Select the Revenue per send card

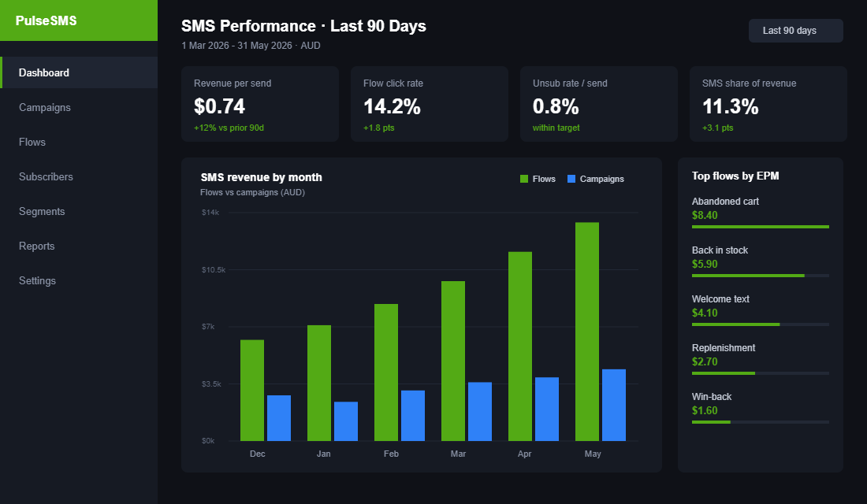260,104
